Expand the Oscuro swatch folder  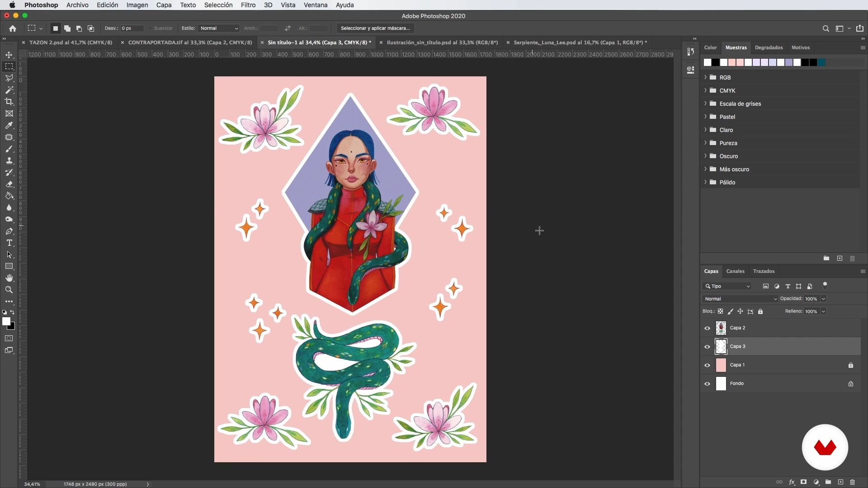(705, 156)
